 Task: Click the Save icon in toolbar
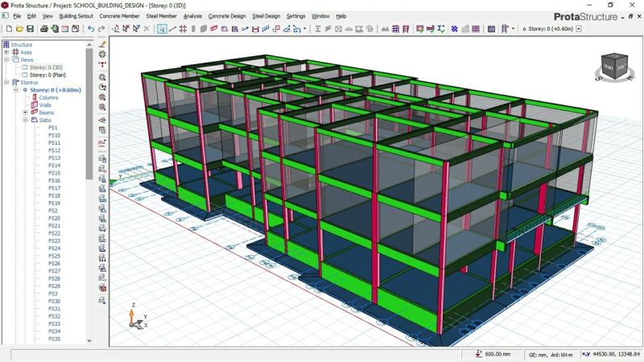pyautogui.click(x=29, y=29)
